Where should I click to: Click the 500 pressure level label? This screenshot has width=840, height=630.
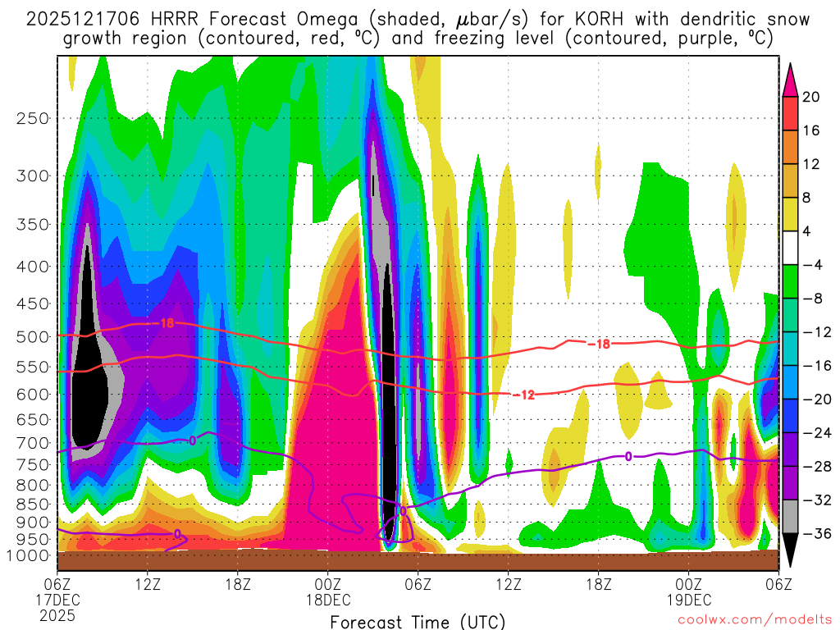click(32, 337)
